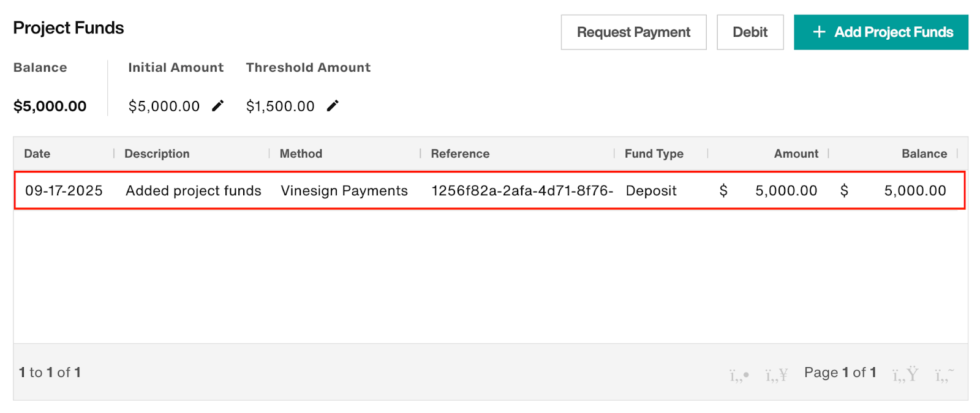
Task: Sort by Balance column header
Action: point(924,154)
